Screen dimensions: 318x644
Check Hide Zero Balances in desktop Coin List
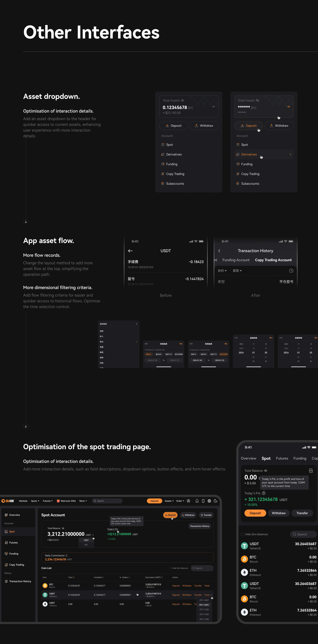click(170, 568)
